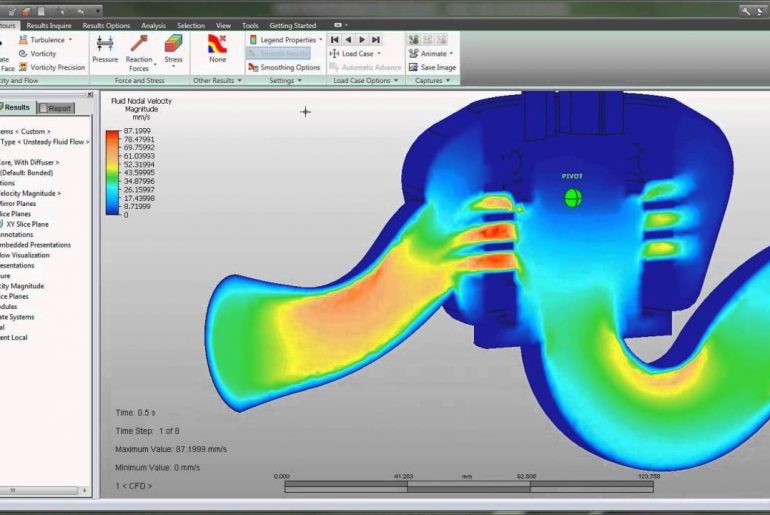This screenshot has height=515, width=770.
Task: Click the Pressure results icon
Action: pyautogui.click(x=105, y=48)
